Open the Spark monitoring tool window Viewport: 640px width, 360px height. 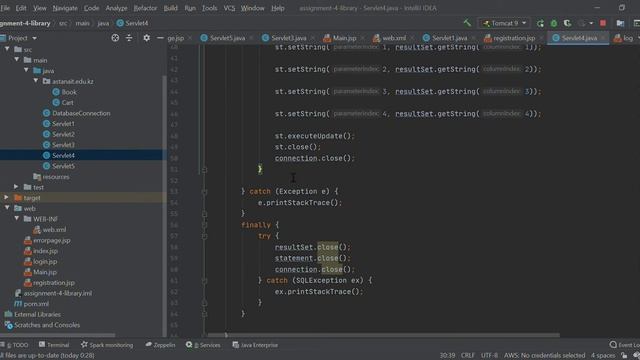(x=107, y=345)
